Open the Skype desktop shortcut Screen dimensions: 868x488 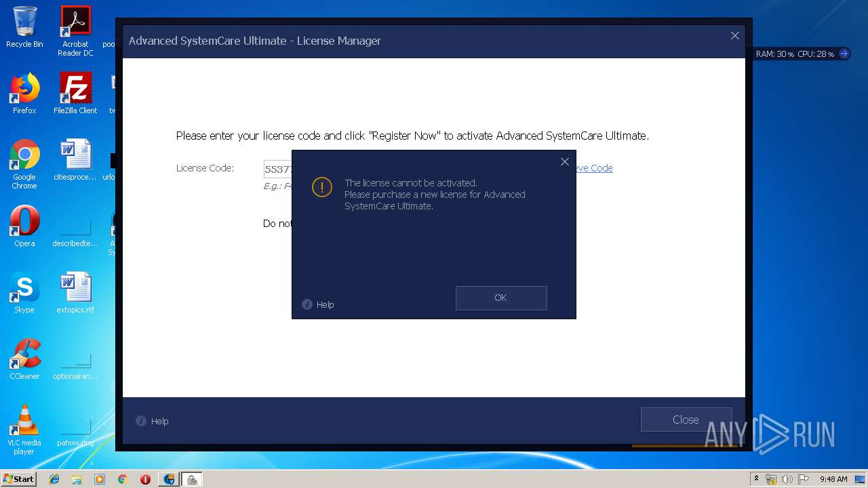[x=24, y=293]
